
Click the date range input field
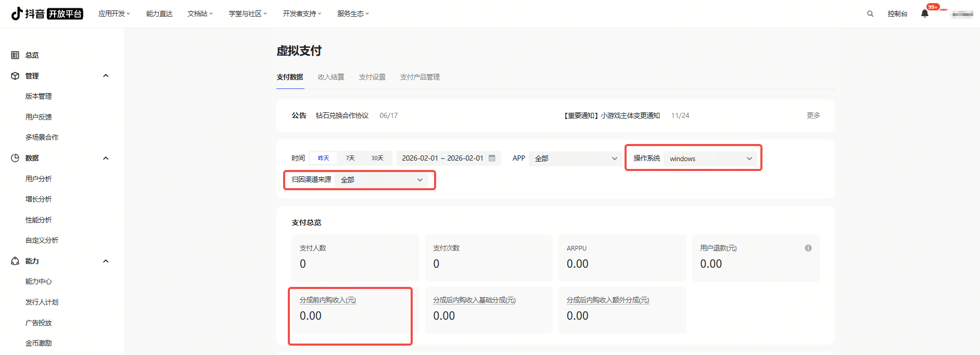point(442,159)
